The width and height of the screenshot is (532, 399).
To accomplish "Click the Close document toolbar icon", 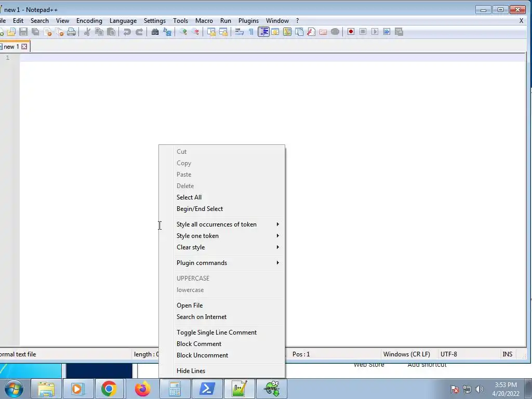I will 47,32.
